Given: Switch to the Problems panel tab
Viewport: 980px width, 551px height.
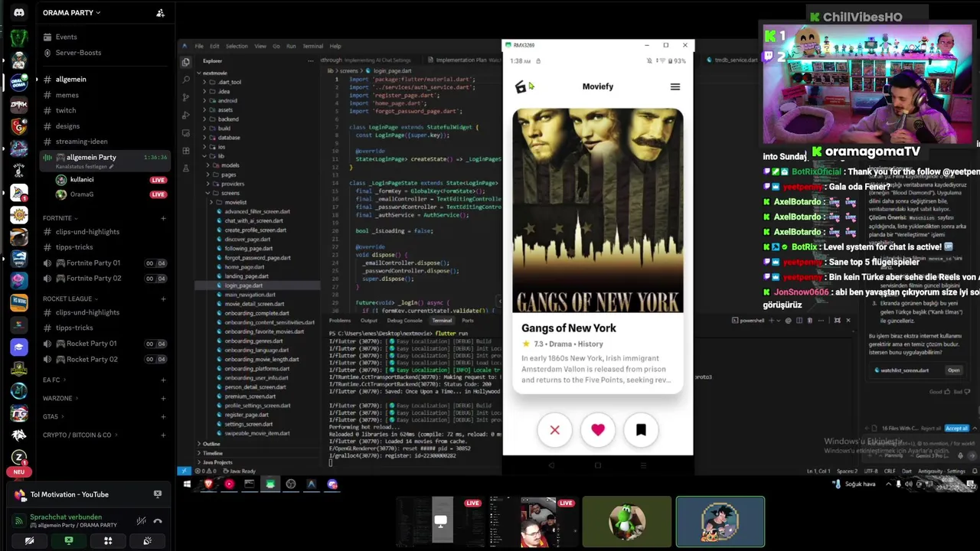Looking at the screenshot, I should (339, 321).
